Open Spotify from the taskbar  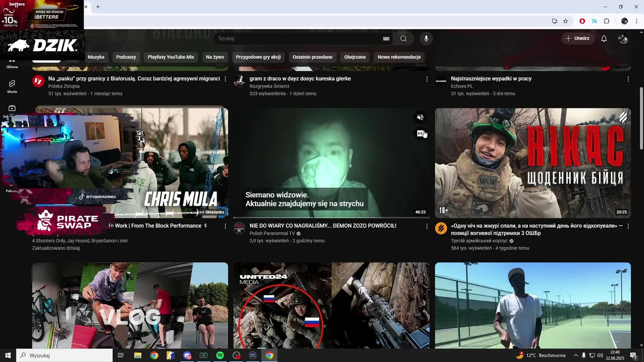[x=220, y=355]
